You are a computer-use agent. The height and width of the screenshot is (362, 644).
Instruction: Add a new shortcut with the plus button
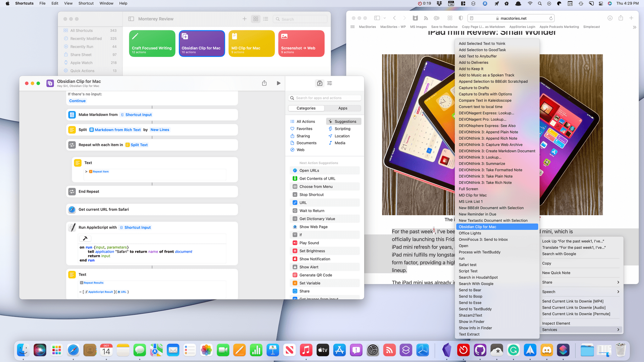[x=244, y=19]
